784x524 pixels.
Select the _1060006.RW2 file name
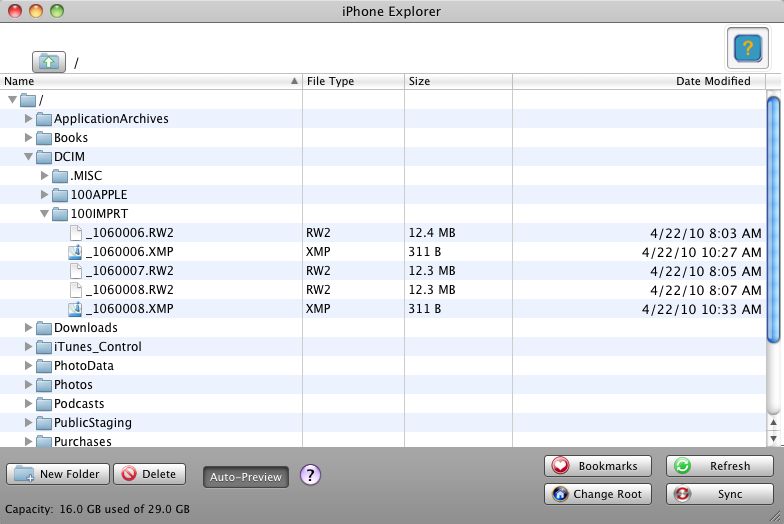(x=130, y=233)
